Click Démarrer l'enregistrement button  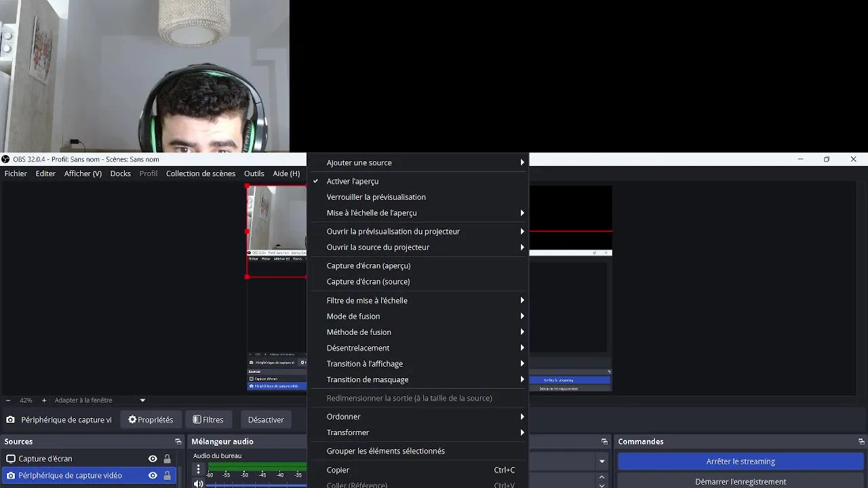741,481
